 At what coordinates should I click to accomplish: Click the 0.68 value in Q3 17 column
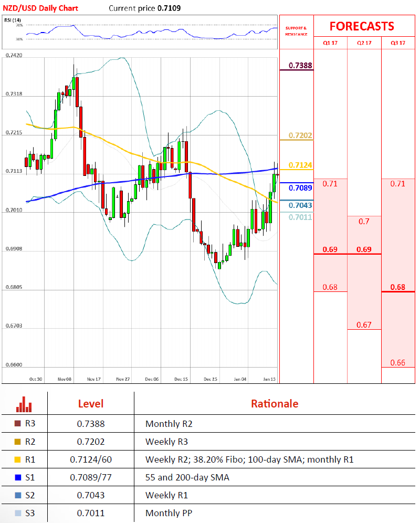click(398, 287)
